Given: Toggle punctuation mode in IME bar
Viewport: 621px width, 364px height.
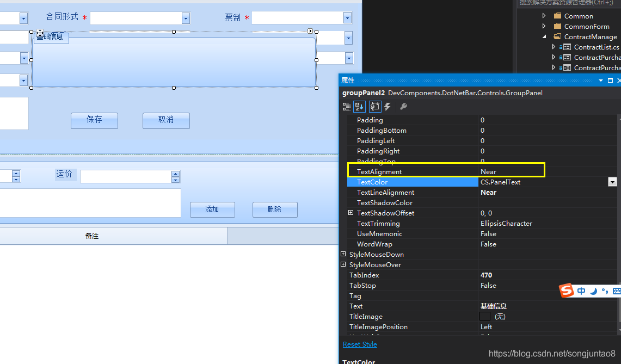Looking at the screenshot, I should (605, 291).
